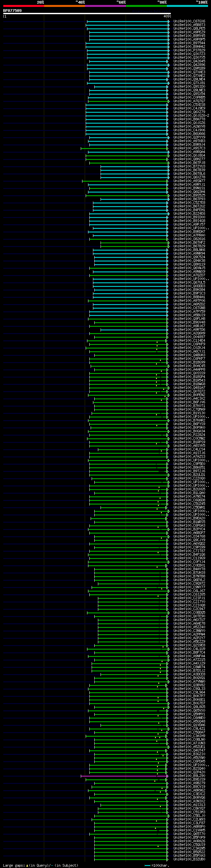The height and width of the screenshot is (868, 211).
Task: Click the UniRef100_Q0SSS9 label
Action: tap(189, 373)
